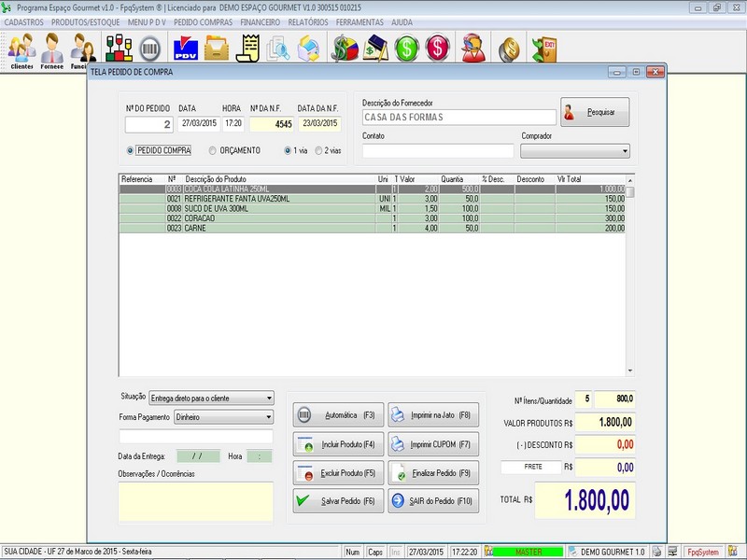Select the COCA COLA LATINHA 250ML row
Screen dimensions: 747x560
372,189
